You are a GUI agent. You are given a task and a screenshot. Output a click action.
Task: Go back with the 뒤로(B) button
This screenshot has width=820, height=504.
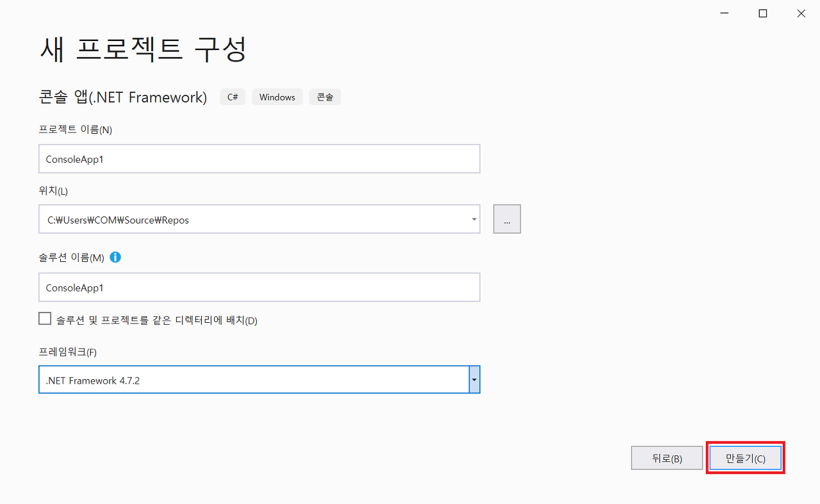point(667,459)
